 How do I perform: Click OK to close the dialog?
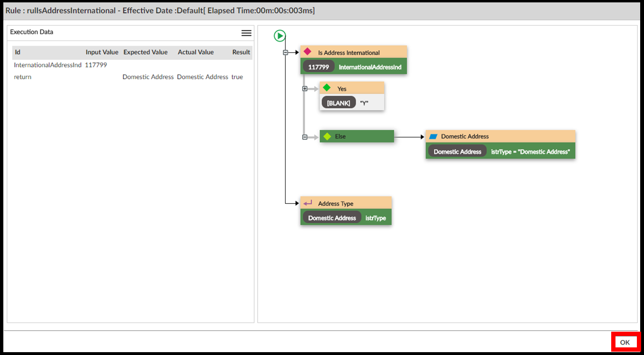(625, 342)
